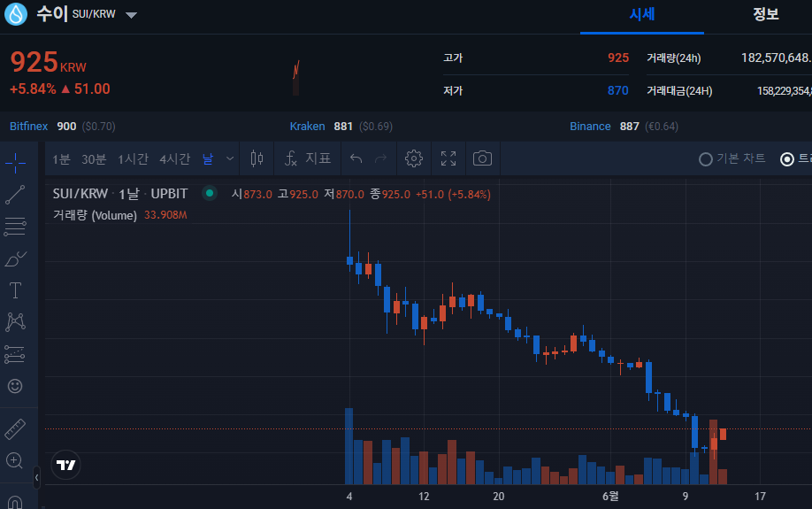Click the 고가 925 value

617,58
